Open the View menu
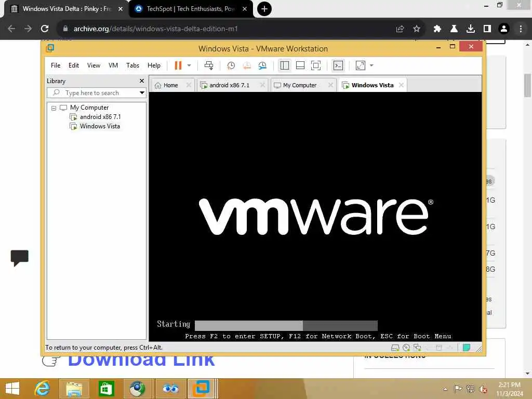This screenshot has width=532, height=399. (94, 65)
